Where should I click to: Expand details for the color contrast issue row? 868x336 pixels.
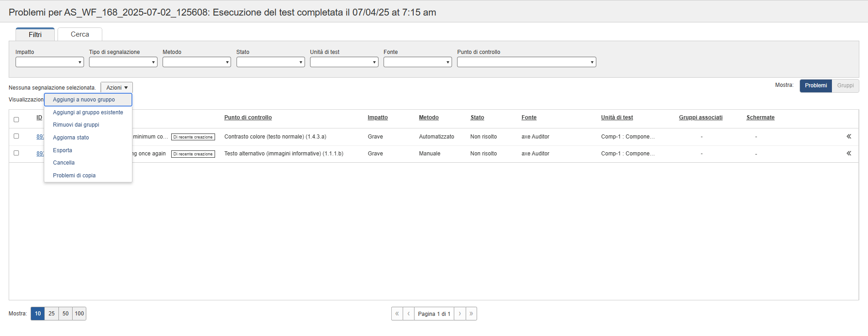click(x=848, y=137)
